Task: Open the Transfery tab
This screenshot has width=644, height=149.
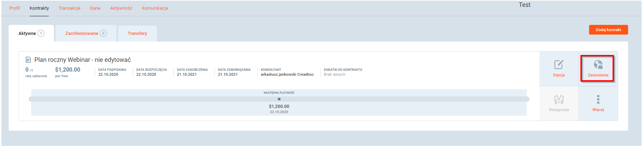Action: point(137,34)
